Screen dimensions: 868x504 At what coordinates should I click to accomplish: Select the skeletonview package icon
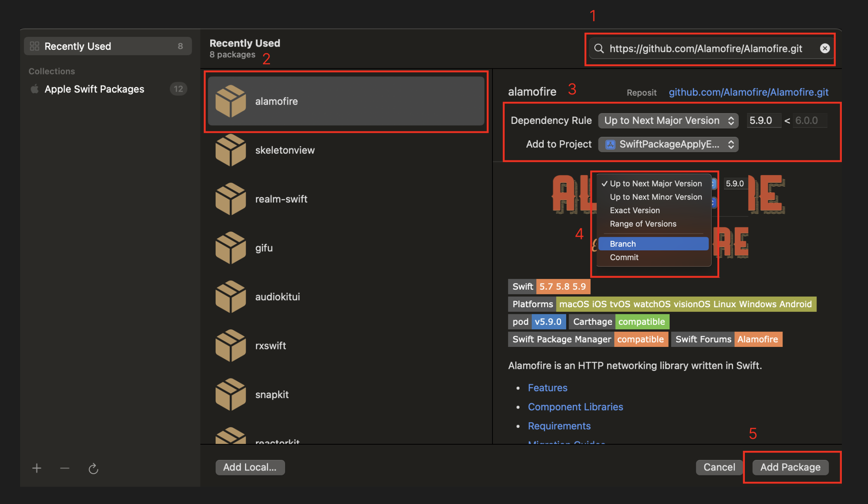[231, 150]
